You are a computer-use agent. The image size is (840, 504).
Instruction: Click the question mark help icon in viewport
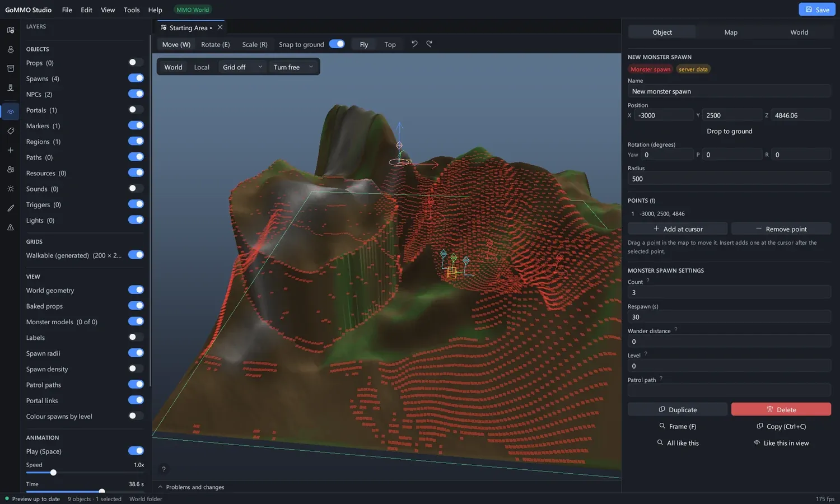click(x=164, y=469)
